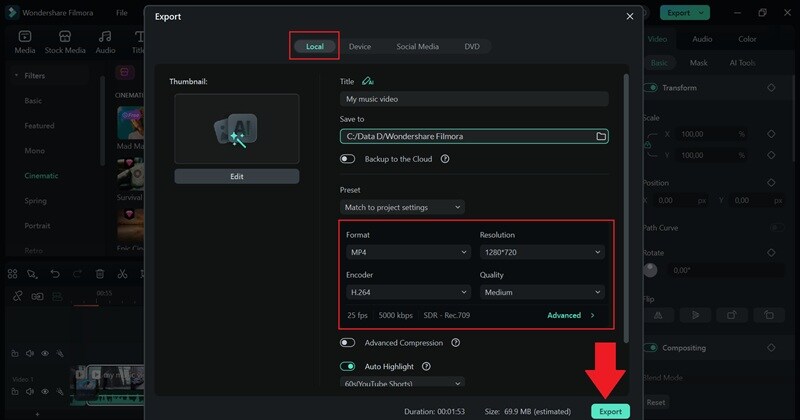
Task: Click rotate clockwise icon under Flip
Action: pyautogui.click(x=732, y=315)
